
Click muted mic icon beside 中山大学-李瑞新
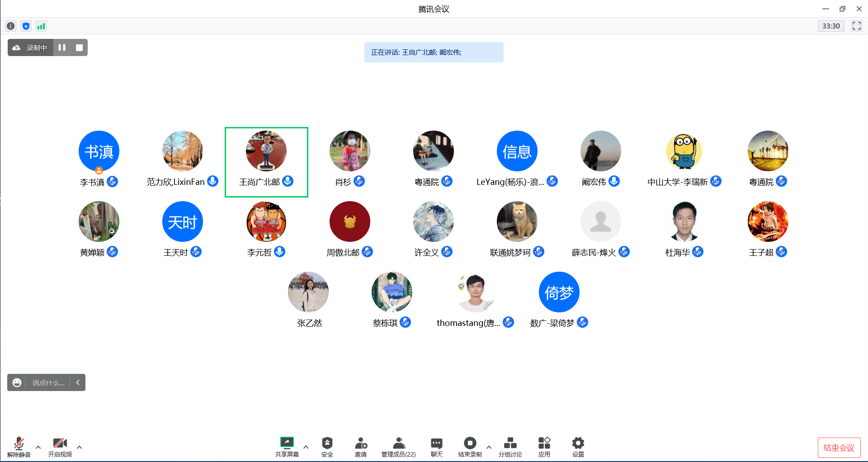click(x=716, y=181)
